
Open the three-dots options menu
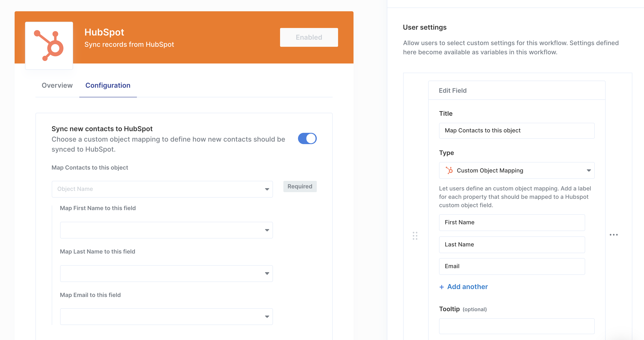[x=614, y=235]
